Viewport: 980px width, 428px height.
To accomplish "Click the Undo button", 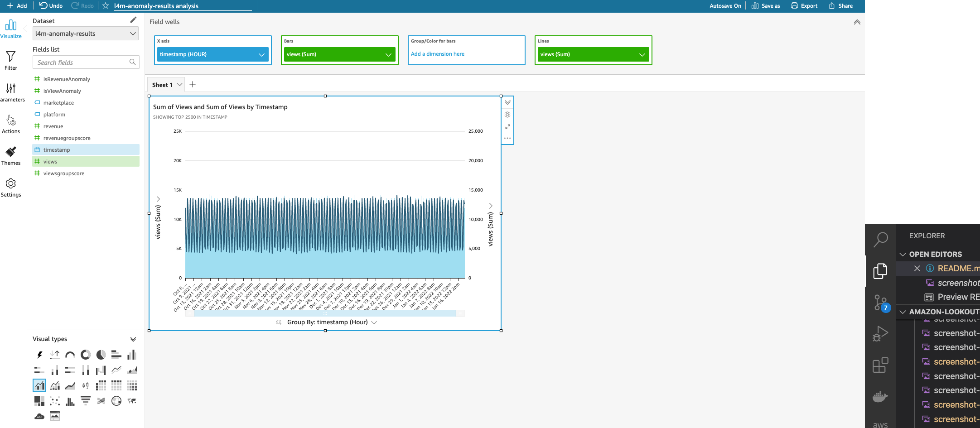I will [51, 6].
